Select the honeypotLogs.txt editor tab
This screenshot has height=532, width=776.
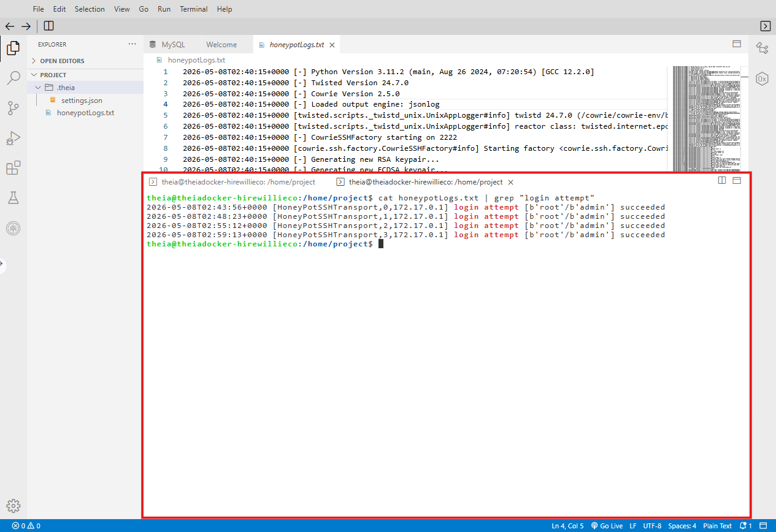tap(297, 45)
